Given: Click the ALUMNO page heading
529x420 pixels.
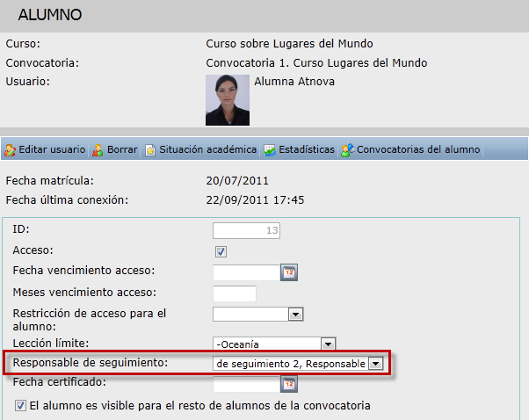Looking at the screenshot, I should click(x=50, y=15).
